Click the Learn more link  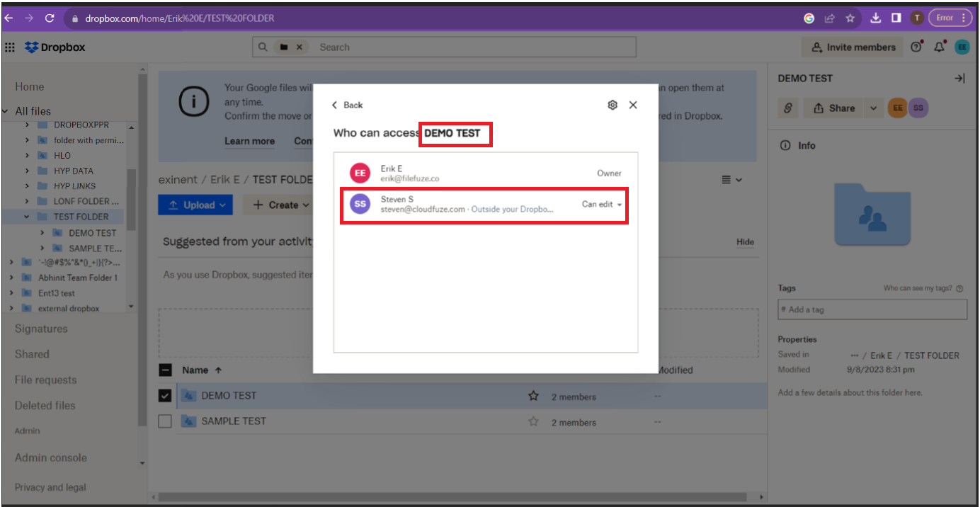tap(249, 141)
